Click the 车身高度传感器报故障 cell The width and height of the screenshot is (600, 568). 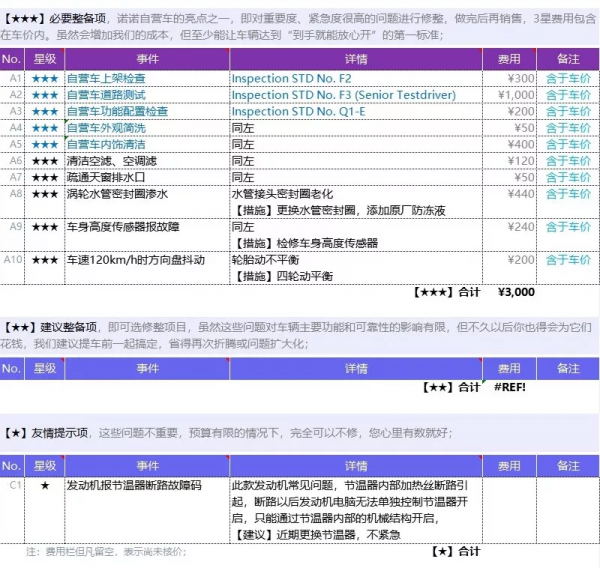coord(147,235)
